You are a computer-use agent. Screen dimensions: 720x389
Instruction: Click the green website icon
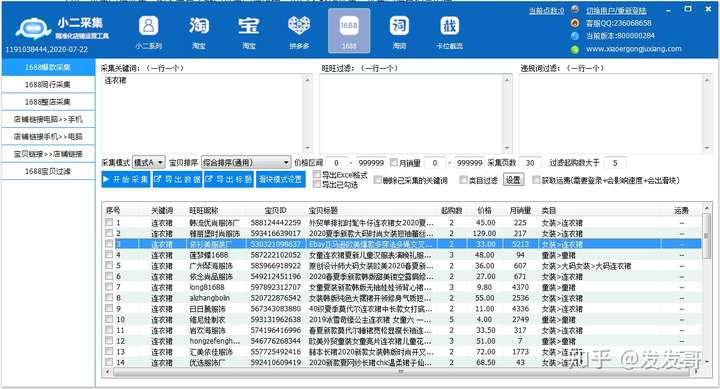tap(575, 49)
